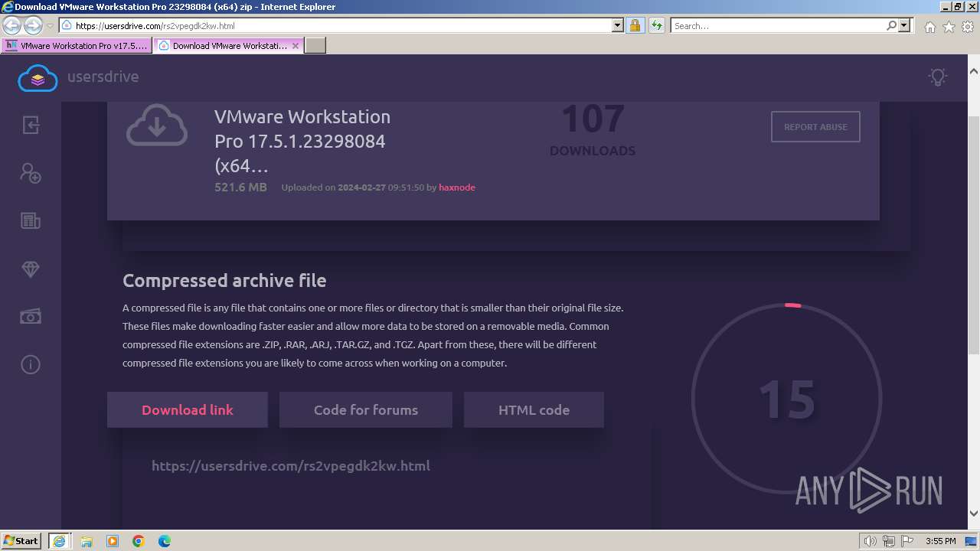Open Favorites star icon

click(x=949, y=27)
